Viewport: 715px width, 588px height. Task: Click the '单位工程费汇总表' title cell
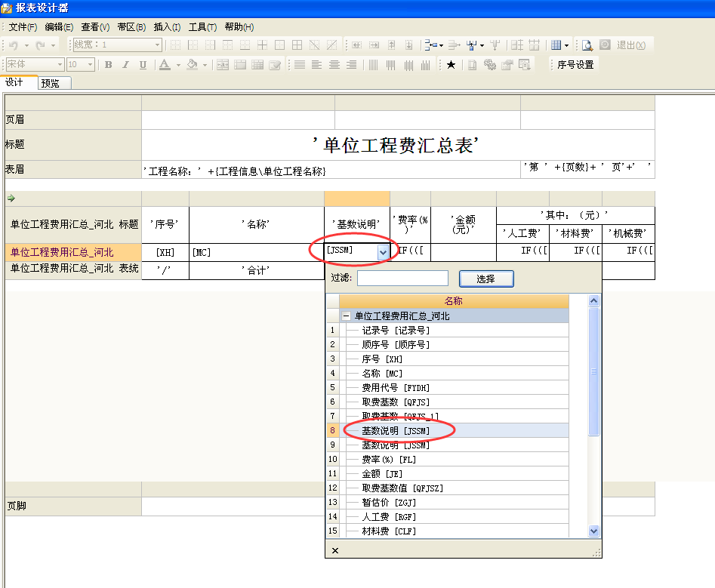tap(398, 145)
